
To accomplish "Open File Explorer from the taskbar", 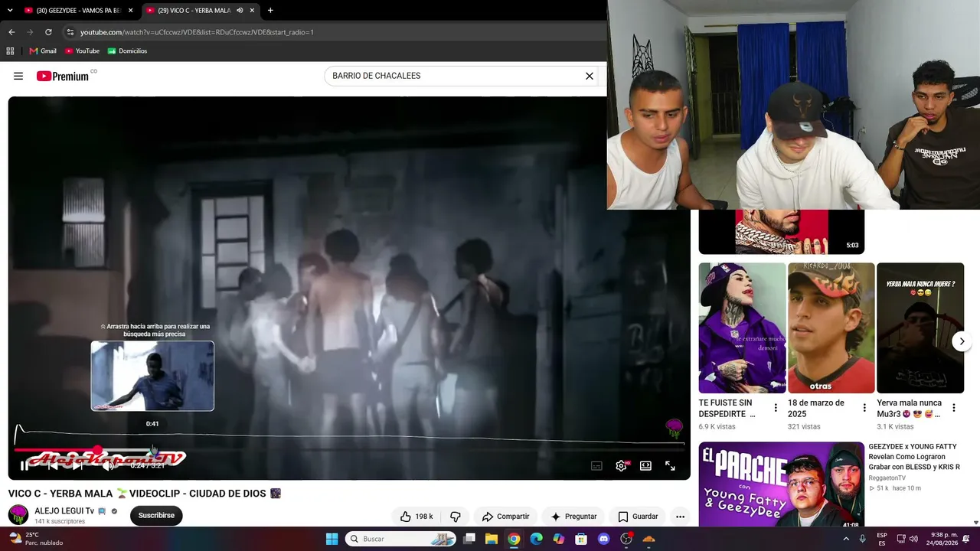I will (x=492, y=539).
